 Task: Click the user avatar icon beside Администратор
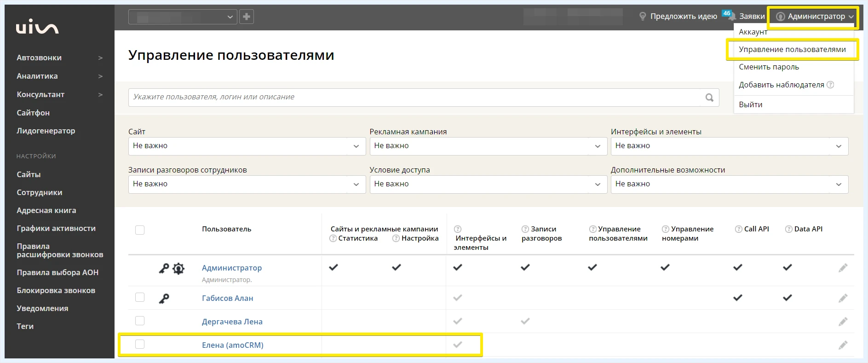781,17
